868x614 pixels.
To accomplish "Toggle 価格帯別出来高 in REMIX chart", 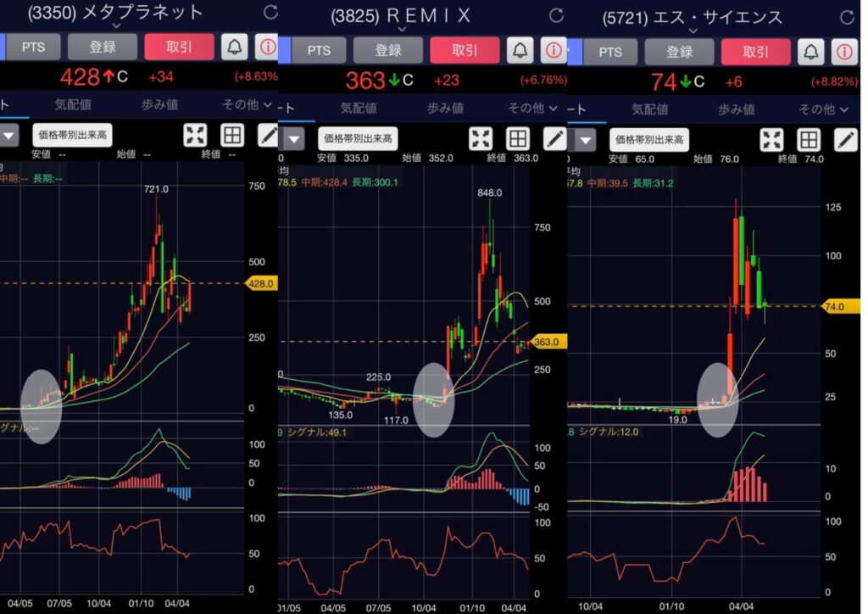I will tap(358, 138).
